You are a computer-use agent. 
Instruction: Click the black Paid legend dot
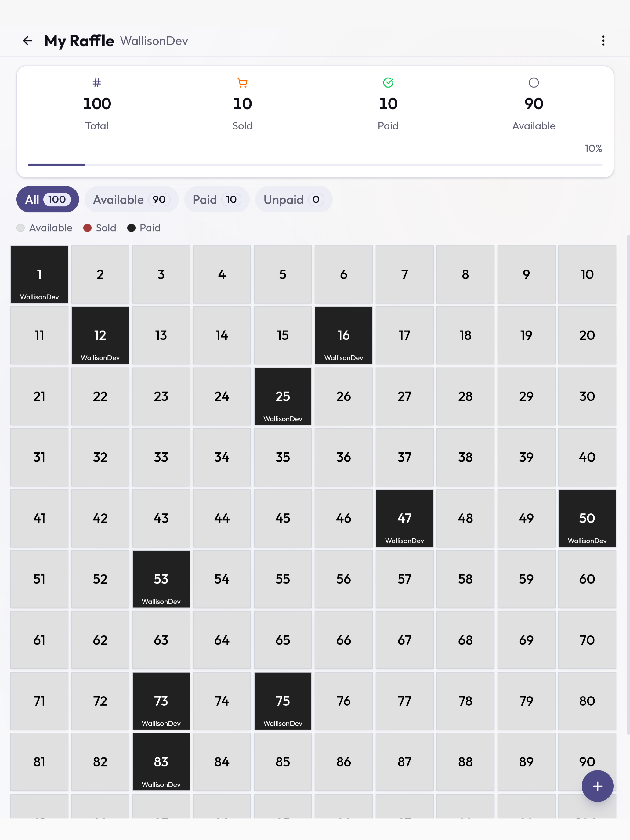point(131,228)
